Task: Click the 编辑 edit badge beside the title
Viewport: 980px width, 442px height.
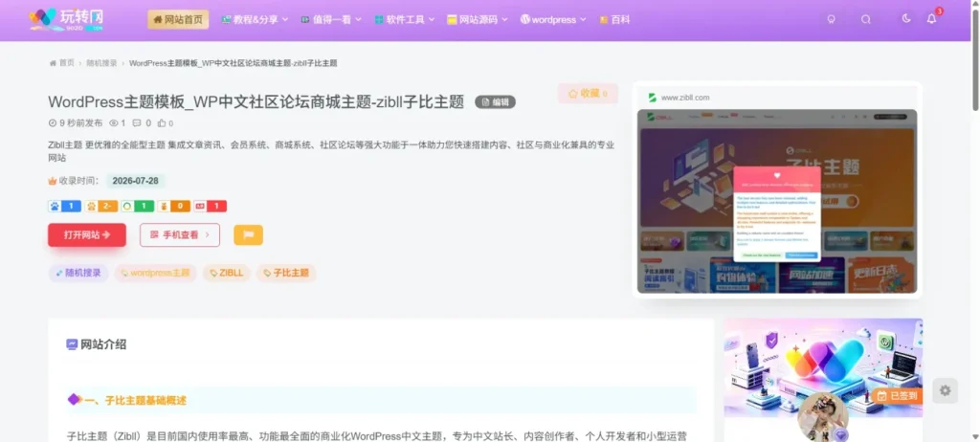Action: tap(495, 102)
